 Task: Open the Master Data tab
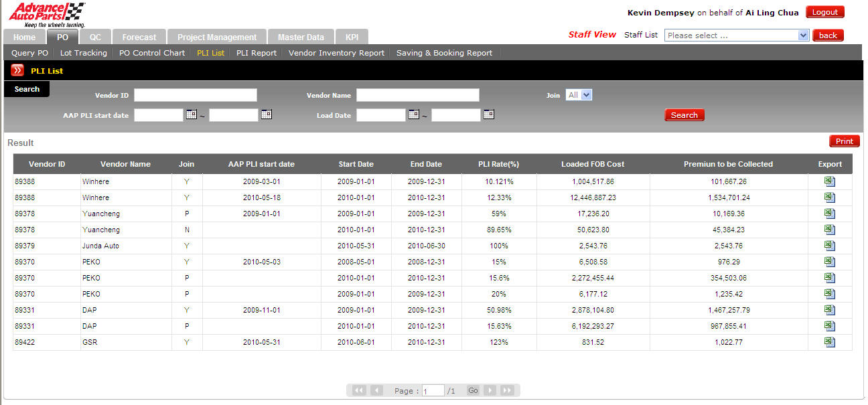click(x=301, y=37)
